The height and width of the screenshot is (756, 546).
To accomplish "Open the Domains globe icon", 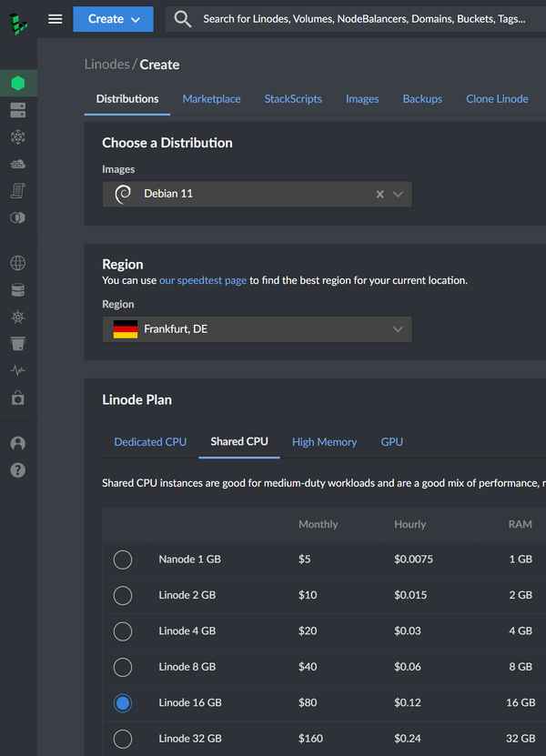I will [18, 264].
